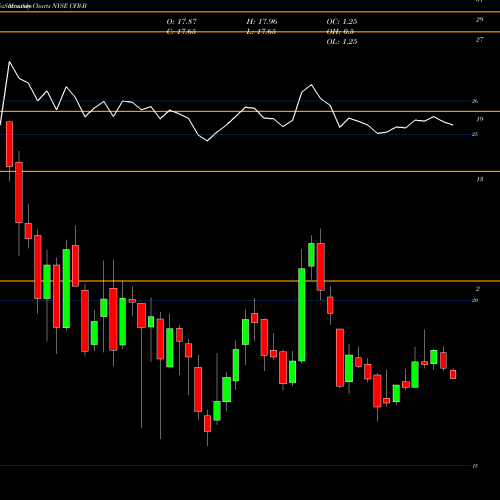The image size is (500, 500).
Task: Click the "OL: 1.25" readout
Action: point(342,42)
